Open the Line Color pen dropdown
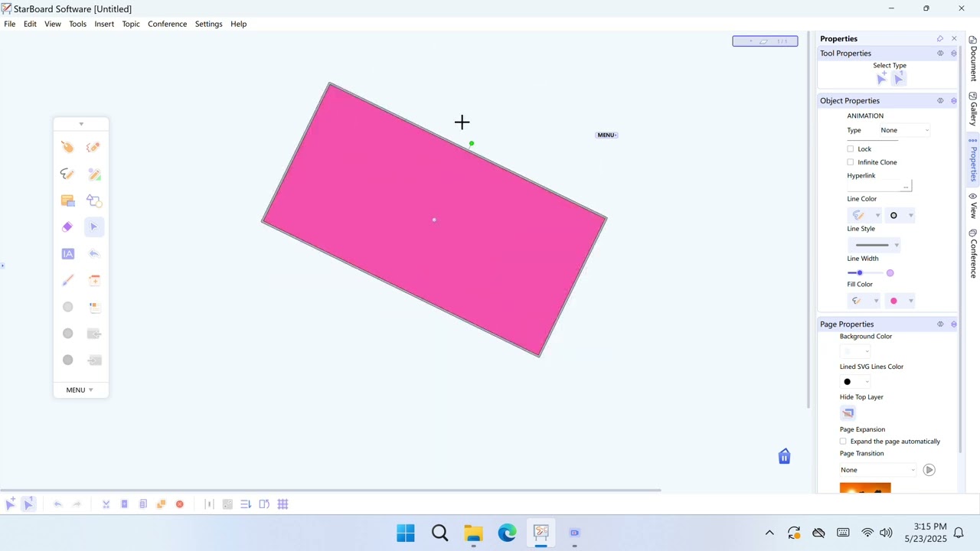This screenshot has height=551, width=980. tap(865, 216)
